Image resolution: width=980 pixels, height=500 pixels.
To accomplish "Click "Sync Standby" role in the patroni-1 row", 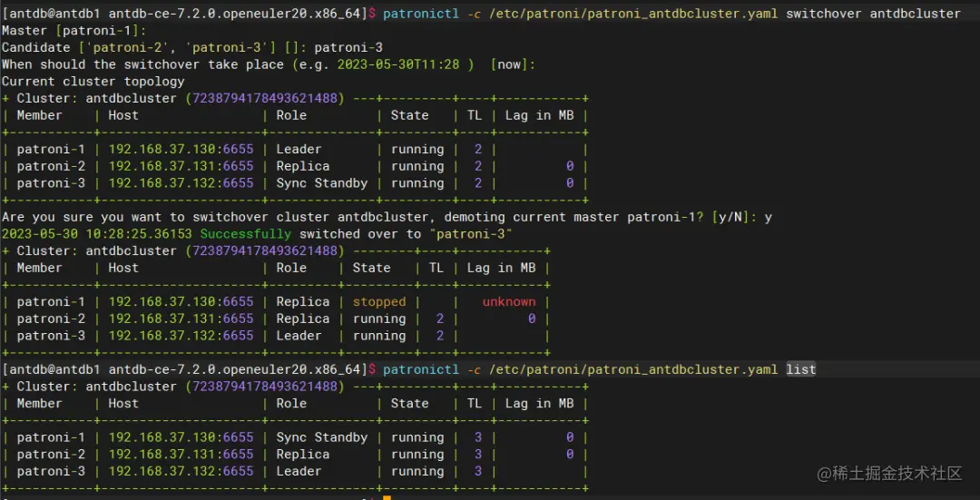I will coord(322,437).
